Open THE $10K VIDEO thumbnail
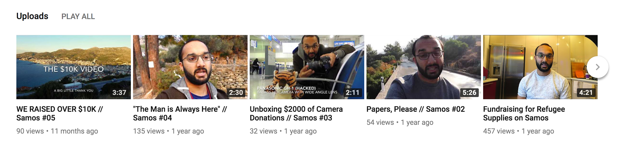 (74, 67)
